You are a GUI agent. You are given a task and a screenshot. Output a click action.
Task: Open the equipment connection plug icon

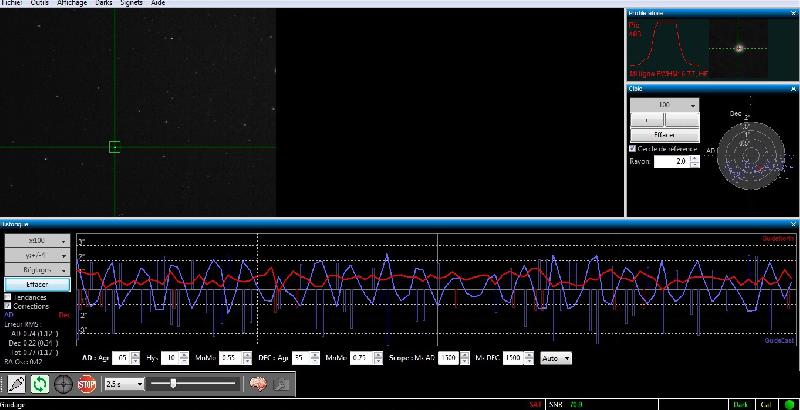click(x=16, y=383)
